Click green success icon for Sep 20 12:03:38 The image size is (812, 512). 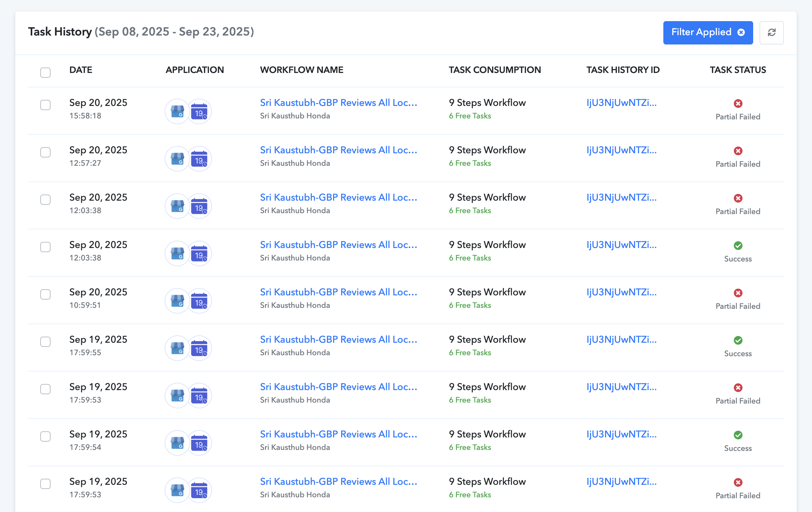coord(738,246)
